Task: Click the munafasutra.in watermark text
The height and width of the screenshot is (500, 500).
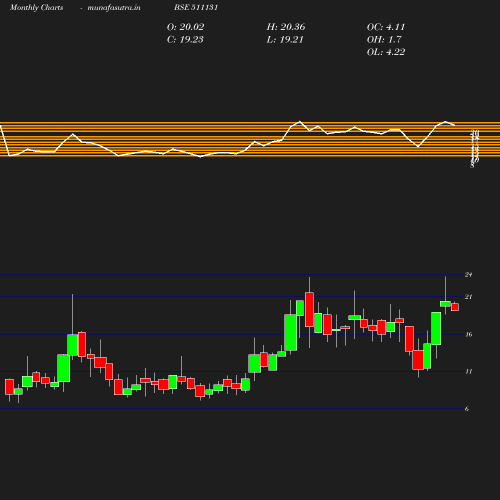Action: [x=114, y=7]
